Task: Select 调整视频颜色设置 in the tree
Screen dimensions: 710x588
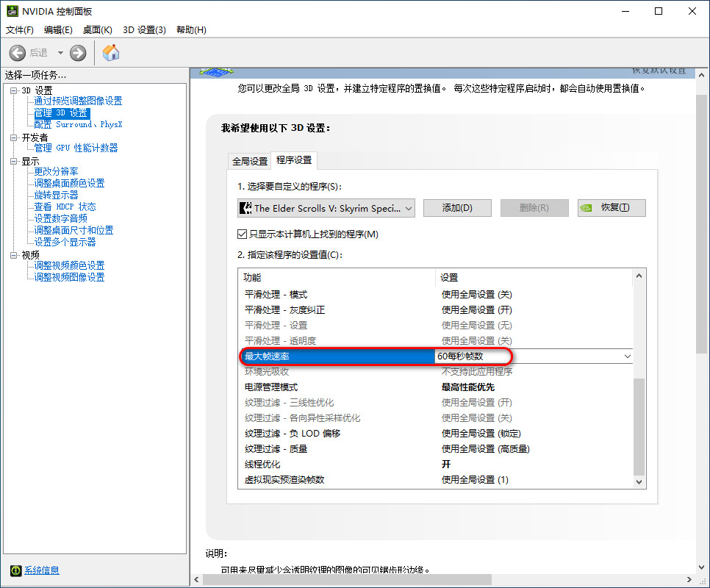Action: [69, 265]
